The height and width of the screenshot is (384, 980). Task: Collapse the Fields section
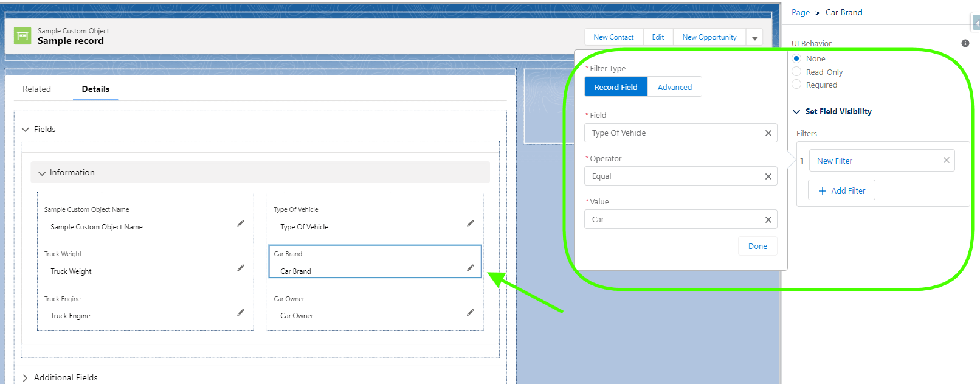[x=26, y=130]
